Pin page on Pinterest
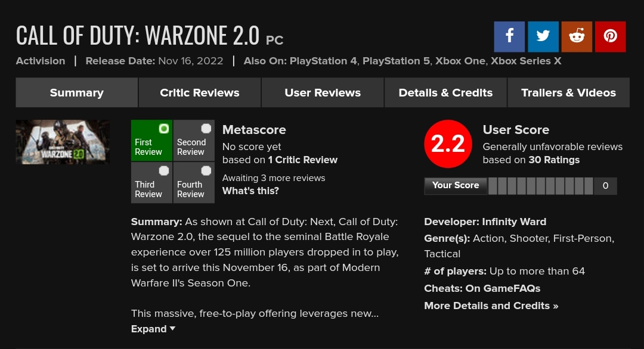 pyautogui.click(x=610, y=36)
